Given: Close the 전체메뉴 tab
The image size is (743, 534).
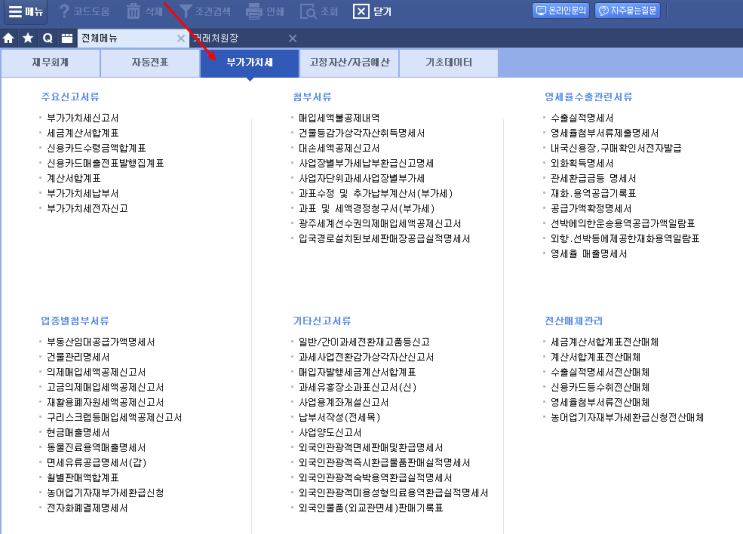Looking at the screenshot, I should pyautogui.click(x=181, y=38).
